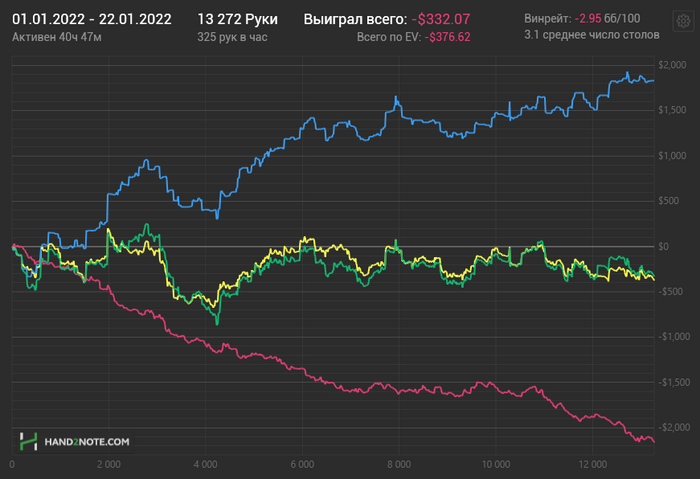Click the 12 000 x-axis label

[593, 465]
